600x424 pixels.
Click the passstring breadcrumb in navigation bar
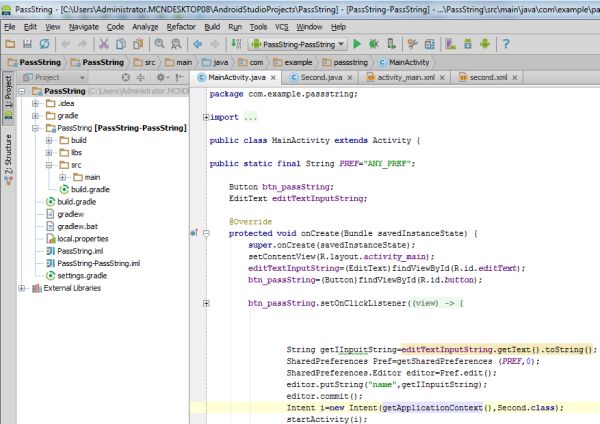point(350,61)
